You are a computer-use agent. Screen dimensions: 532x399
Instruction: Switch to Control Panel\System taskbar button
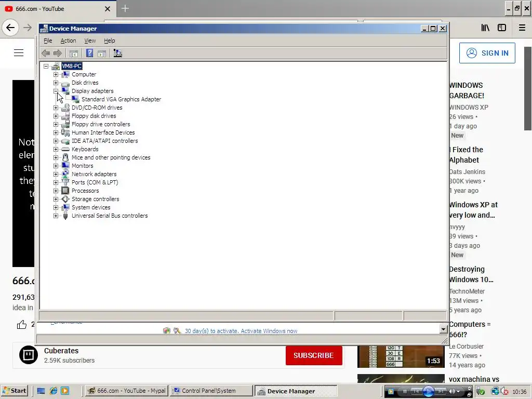[212, 391]
